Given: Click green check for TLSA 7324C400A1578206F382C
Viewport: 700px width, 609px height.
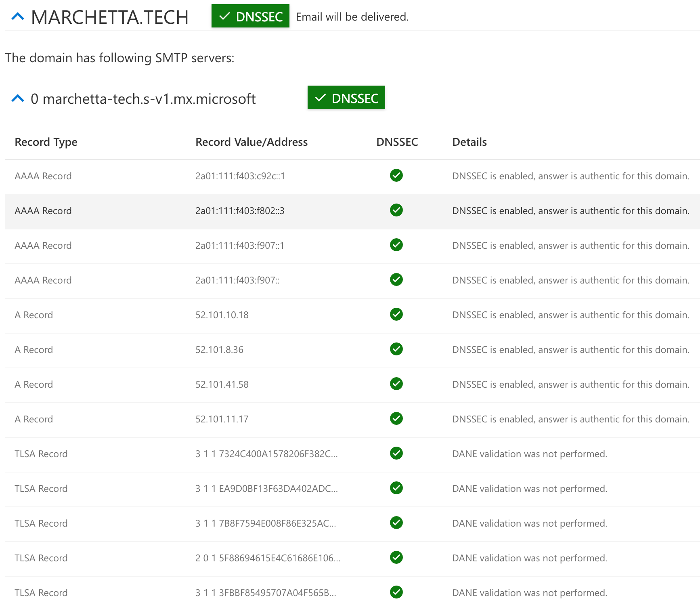Looking at the screenshot, I should [396, 453].
